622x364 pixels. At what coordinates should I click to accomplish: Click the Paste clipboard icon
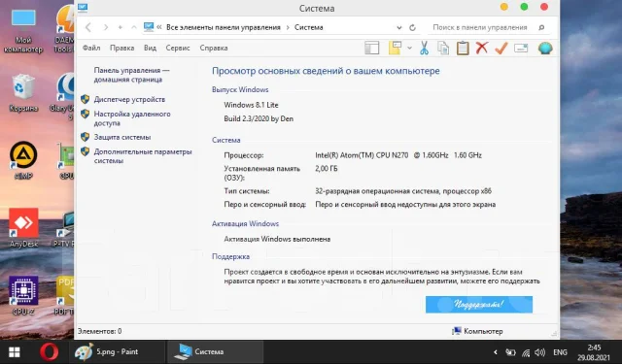pyautogui.click(x=463, y=48)
